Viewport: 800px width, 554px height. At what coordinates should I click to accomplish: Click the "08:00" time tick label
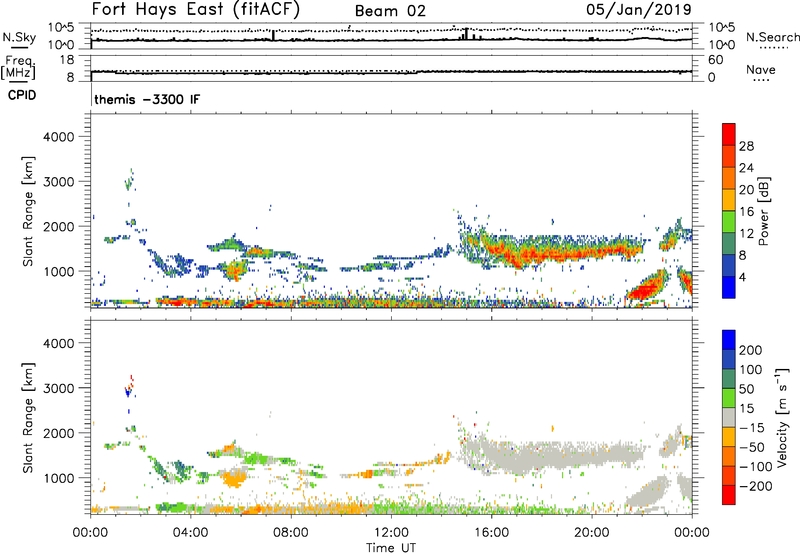click(291, 533)
